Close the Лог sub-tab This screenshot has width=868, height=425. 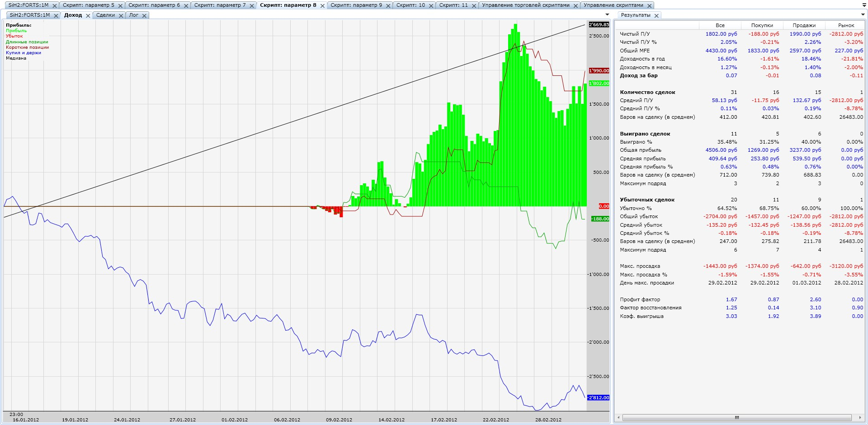tap(144, 16)
